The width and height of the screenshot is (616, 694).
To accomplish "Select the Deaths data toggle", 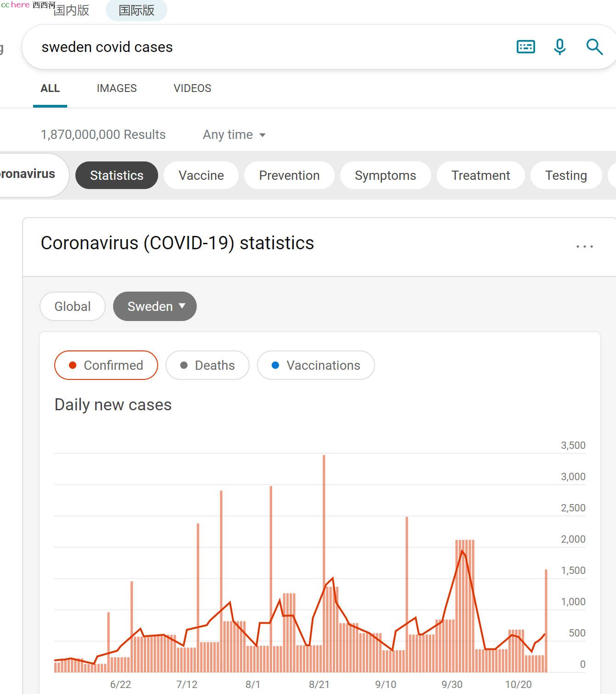I will click(207, 365).
